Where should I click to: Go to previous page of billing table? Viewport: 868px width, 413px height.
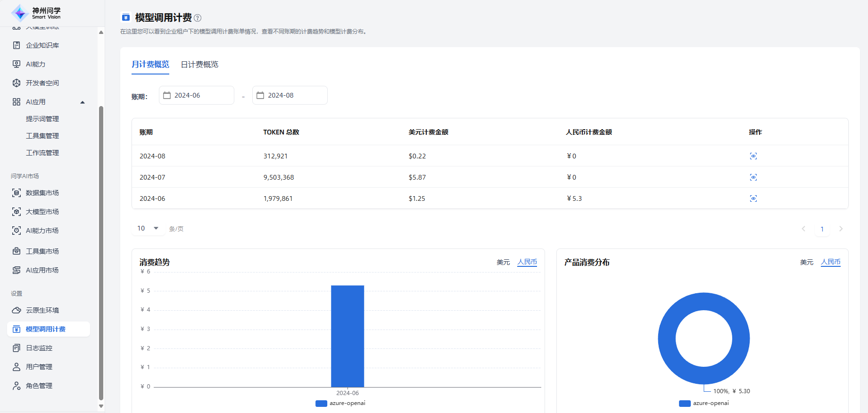[x=803, y=229]
